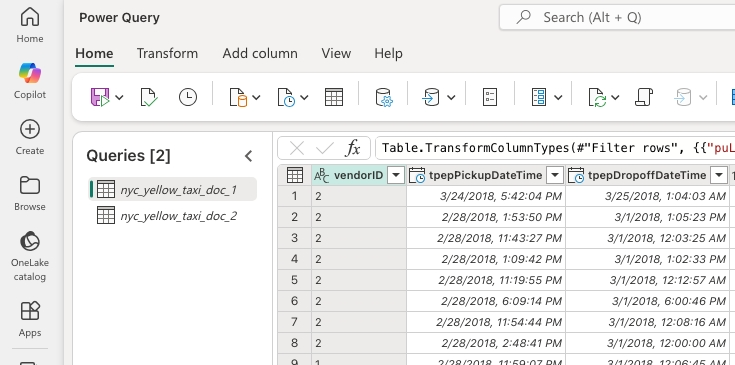Viewport: 735px width, 365px height.
Task: Switch to the Add column tab
Action: click(x=260, y=53)
